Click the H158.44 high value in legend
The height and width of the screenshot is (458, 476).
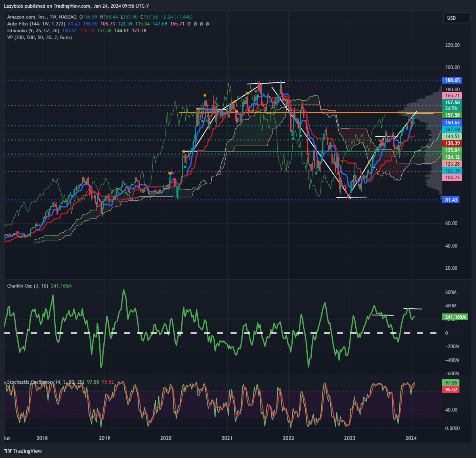(109, 17)
